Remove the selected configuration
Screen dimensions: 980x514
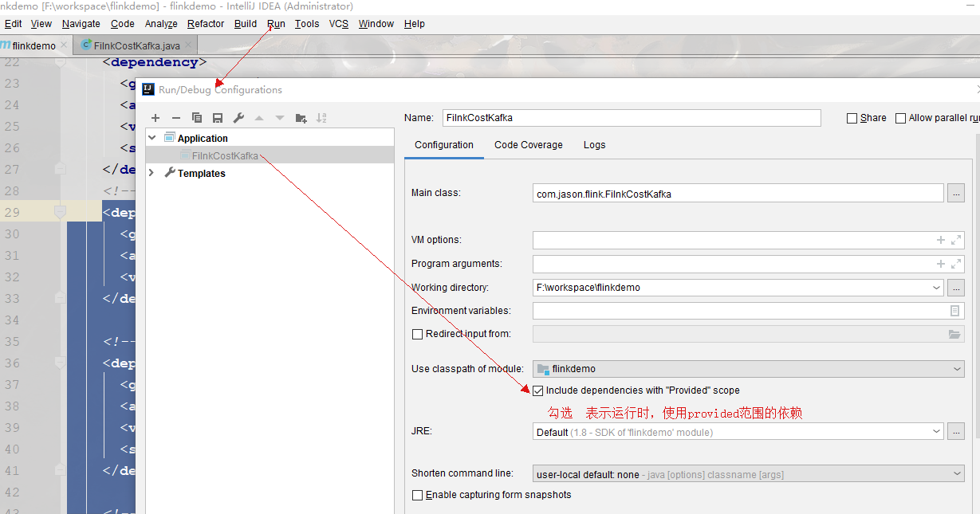coord(176,117)
